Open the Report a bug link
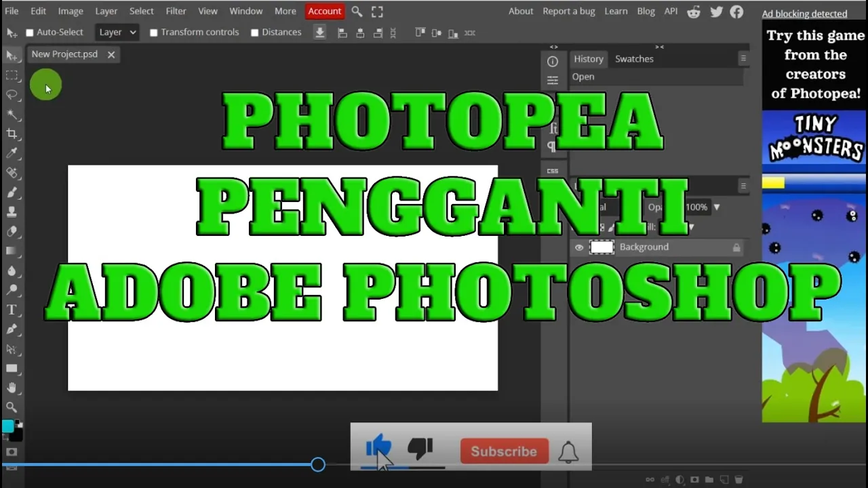This screenshot has height=488, width=868. 570,11
